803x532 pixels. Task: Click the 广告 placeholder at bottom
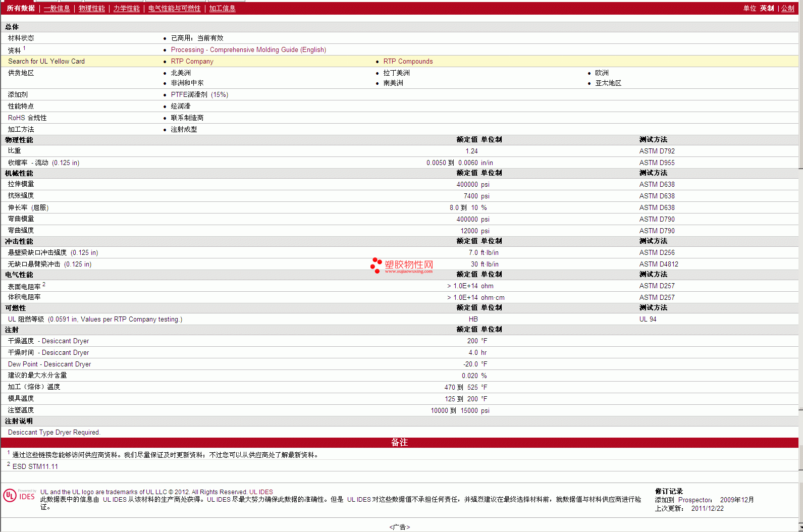coord(399,527)
